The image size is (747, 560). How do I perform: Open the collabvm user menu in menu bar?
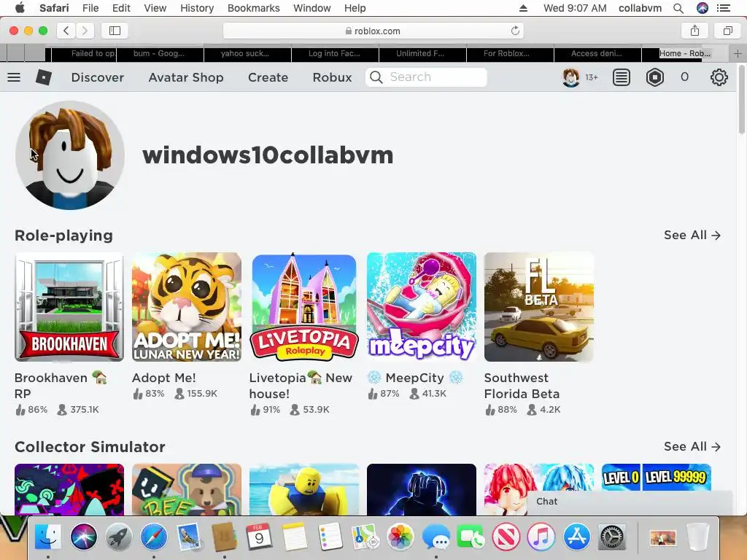640,8
